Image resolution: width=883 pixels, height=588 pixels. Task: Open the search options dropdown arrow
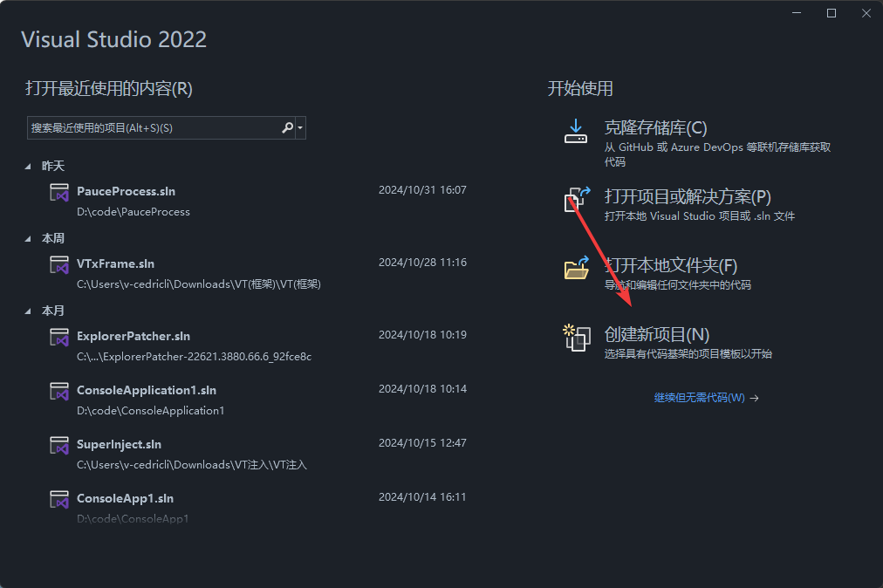point(300,128)
